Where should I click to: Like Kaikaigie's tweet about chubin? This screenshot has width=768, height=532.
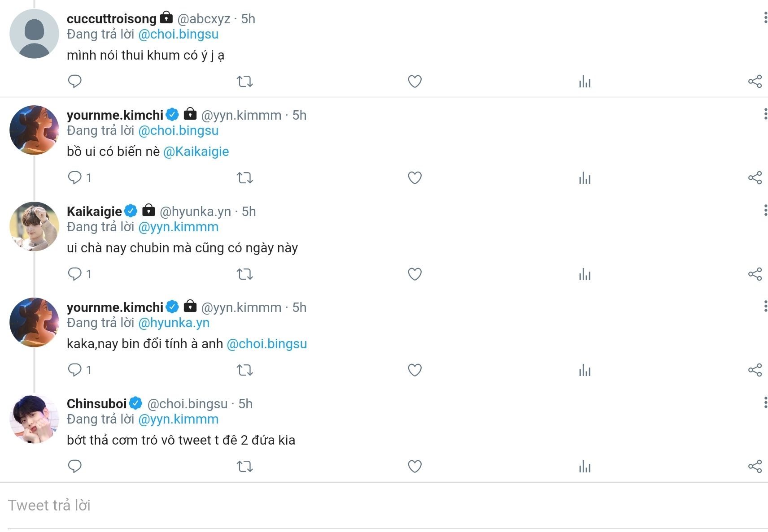point(415,274)
